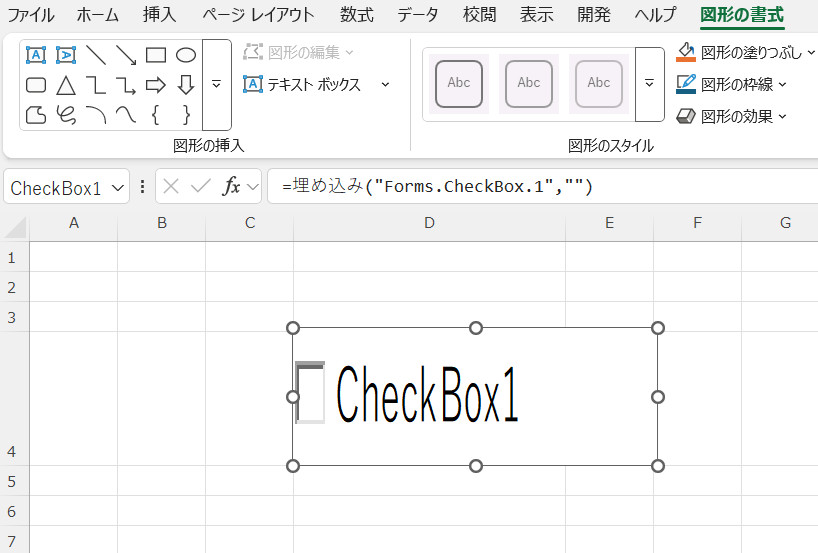The image size is (818, 553).
Task: Select the isosceles triangle shape
Action: click(x=66, y=85)
